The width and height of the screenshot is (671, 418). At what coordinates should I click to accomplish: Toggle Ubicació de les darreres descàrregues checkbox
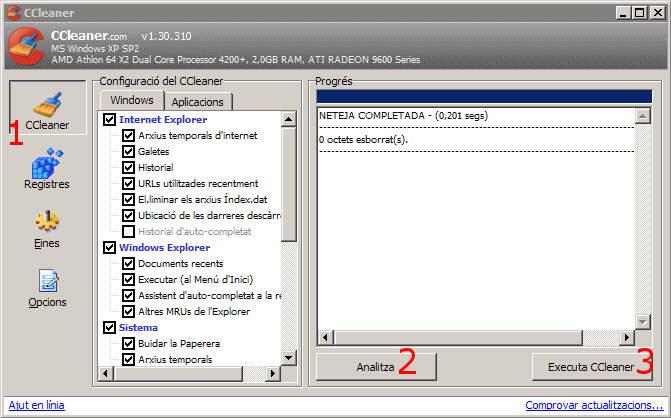(x=128, y=216)
